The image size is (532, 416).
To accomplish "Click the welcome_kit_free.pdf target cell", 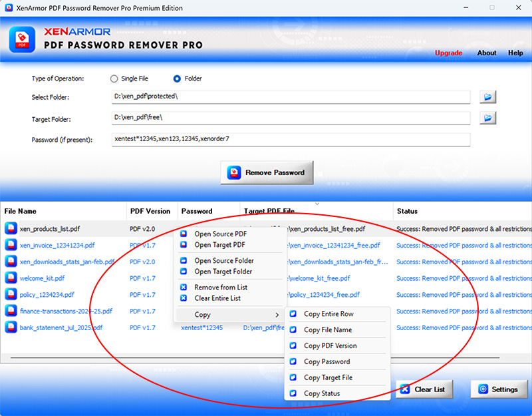I will pos(320,278).
